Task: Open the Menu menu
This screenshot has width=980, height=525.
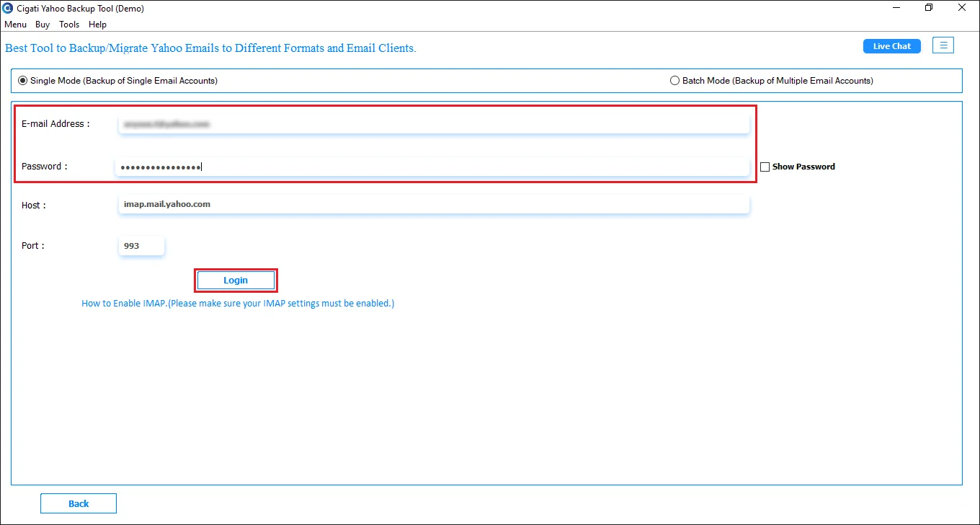Action: (x=15, y=25)
